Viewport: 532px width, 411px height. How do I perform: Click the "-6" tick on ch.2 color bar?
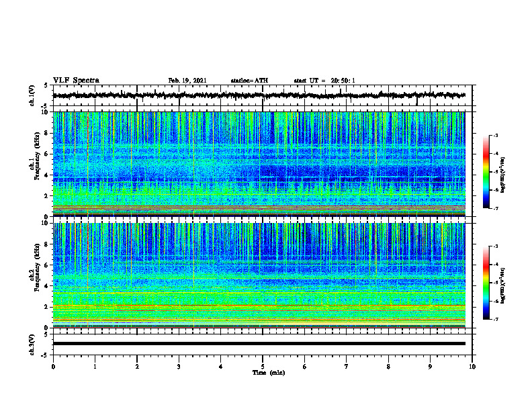pos(495,301)
